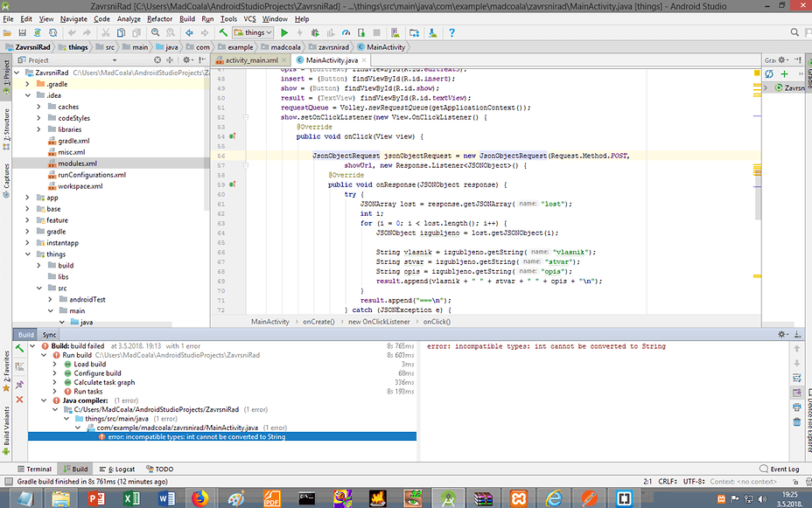The image size is (812, 508).
Task: Open the Project panel settings gear
Action: pyautogui.click(x=187, y=60)
